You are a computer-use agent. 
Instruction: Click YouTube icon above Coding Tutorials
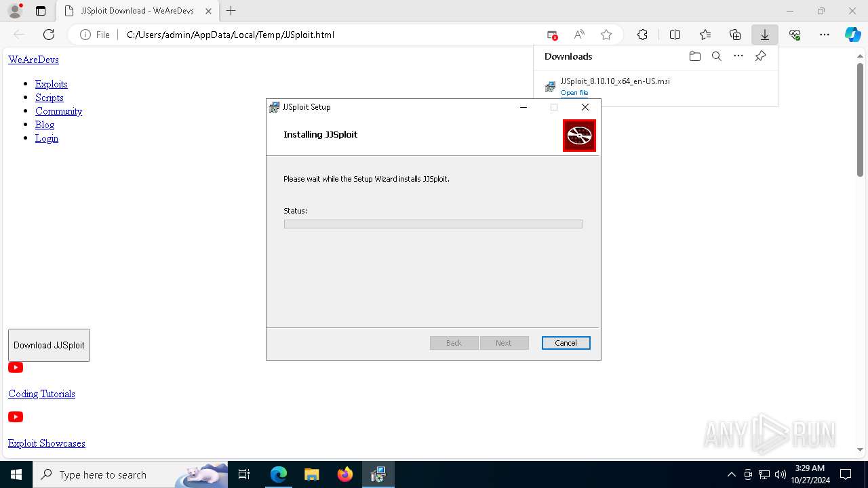tap(16, 367)
